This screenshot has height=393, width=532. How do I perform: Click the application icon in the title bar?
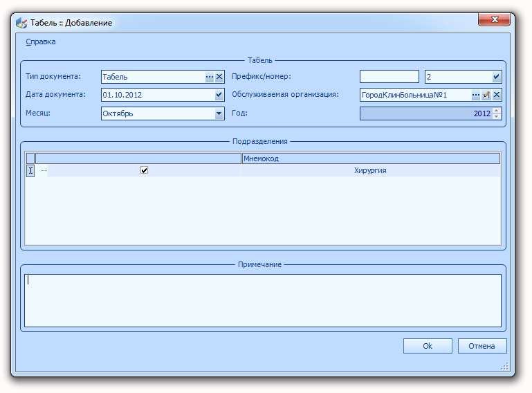[21, 23]
